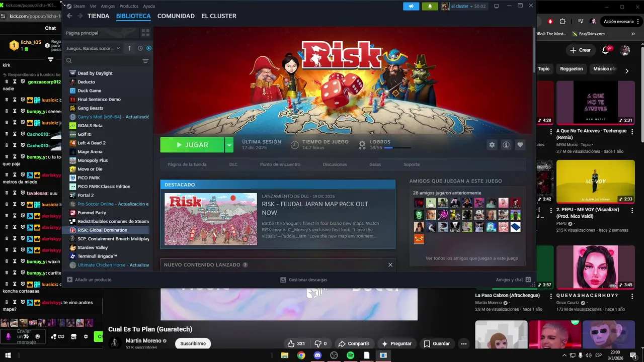
Task: Open advanced library filter options
Action: (x=145, y=61)
